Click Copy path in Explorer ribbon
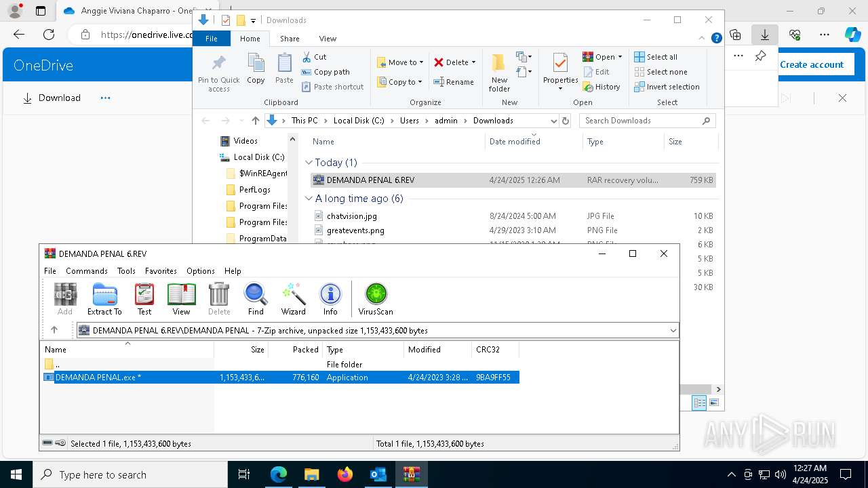Screen dimensions: 868x488 pos(325,72)
